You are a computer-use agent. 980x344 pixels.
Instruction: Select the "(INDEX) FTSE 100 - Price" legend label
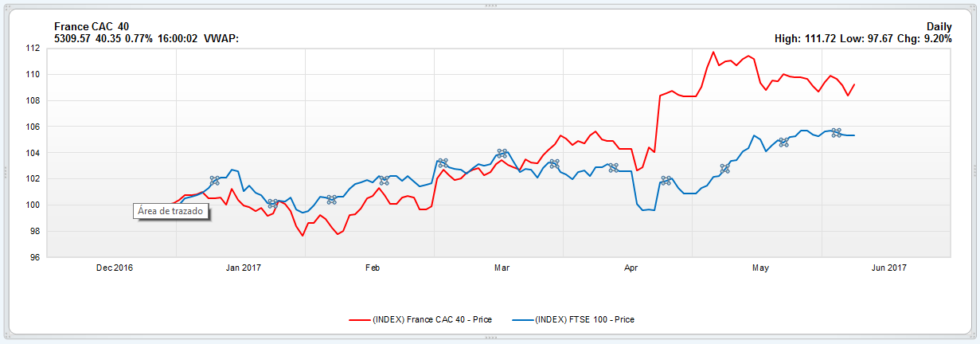(x=584, y=319)
